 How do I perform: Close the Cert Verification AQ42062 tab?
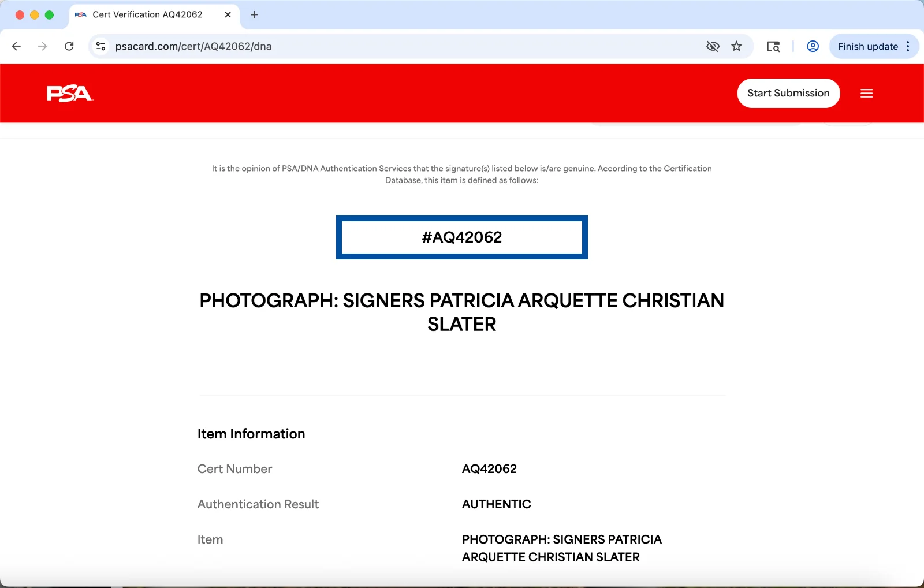point(228,14)
